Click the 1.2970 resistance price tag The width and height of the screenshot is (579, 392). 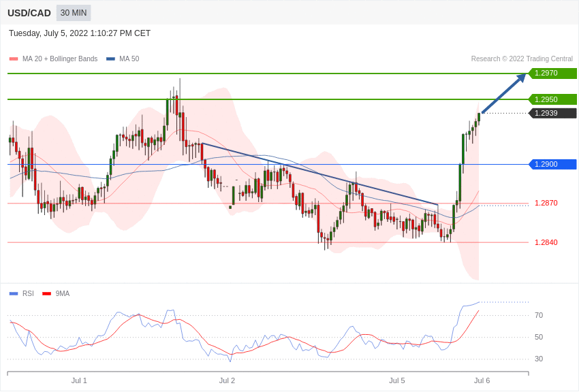(552, 73)
